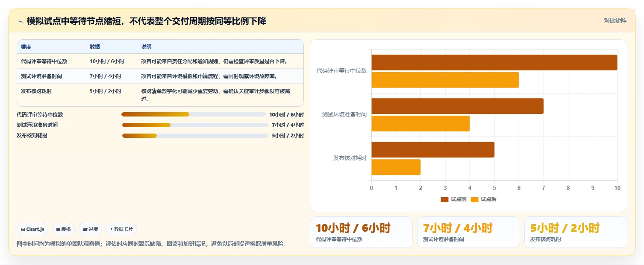Click the lightning icon before the title
This screenshot has width=644, height=265.
(x=20, y=21)
